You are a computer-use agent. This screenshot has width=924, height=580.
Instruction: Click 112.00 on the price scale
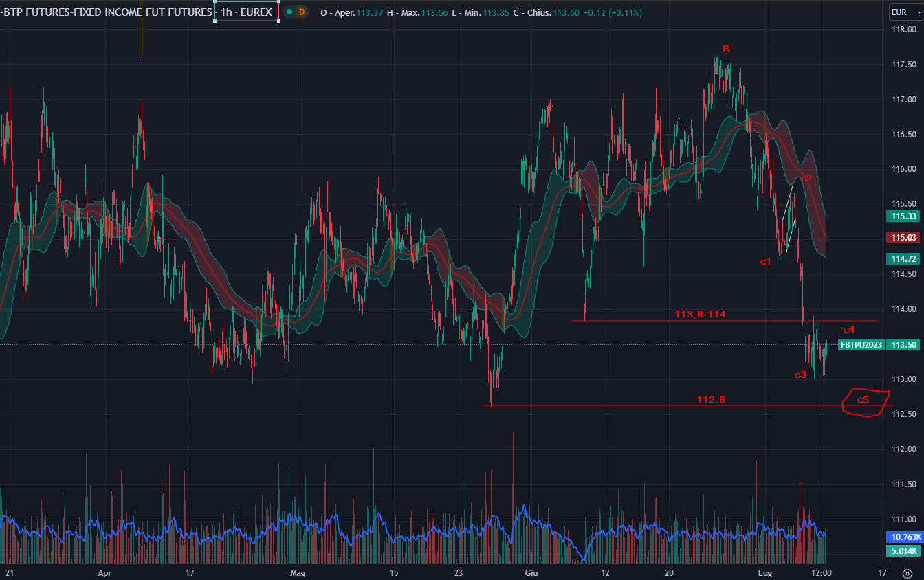tap(903, 449)
